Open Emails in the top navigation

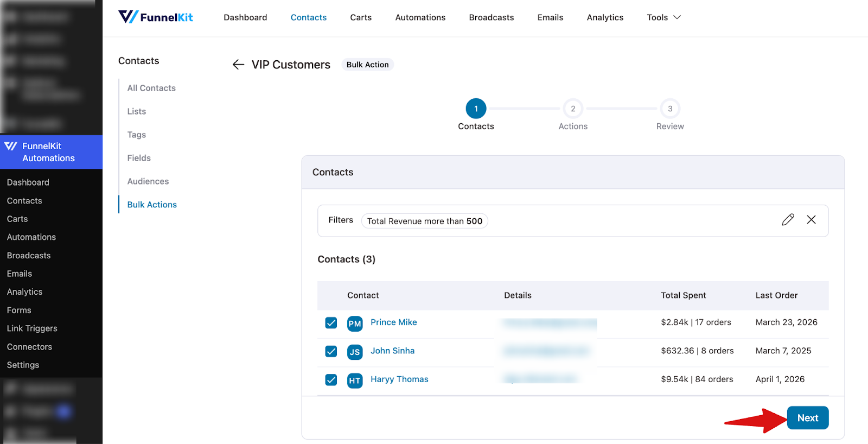tap(550, 17)
